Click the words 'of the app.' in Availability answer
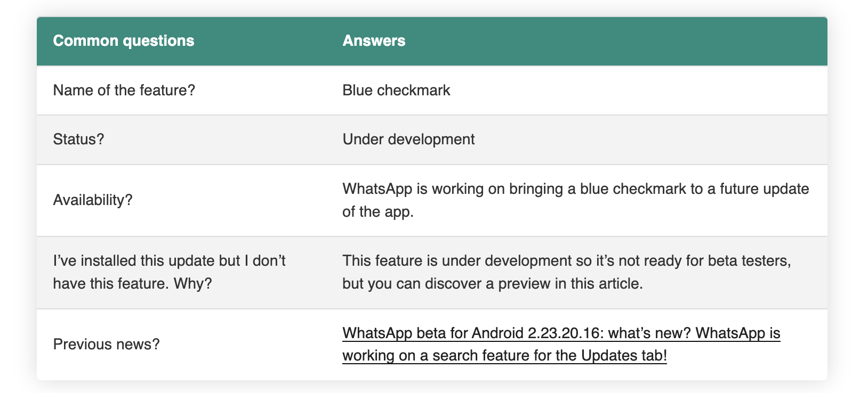 pyautogui.click(x=377, y=212)
